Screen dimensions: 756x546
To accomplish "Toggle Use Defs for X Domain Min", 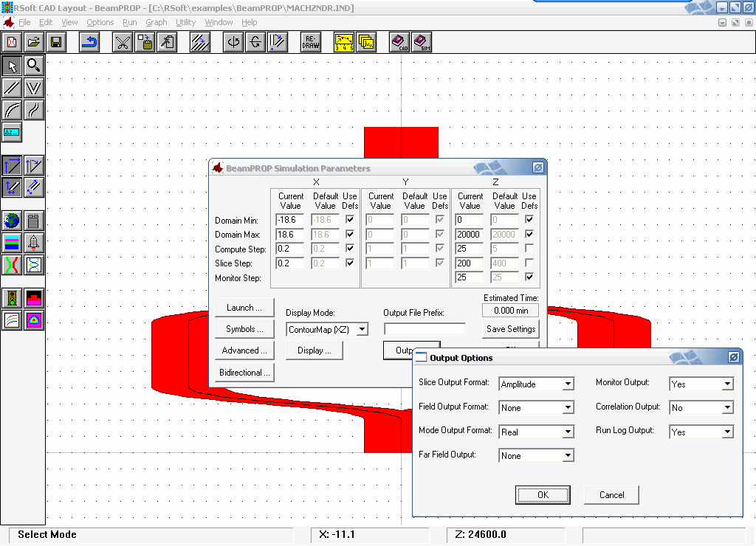I will (350, 220).
